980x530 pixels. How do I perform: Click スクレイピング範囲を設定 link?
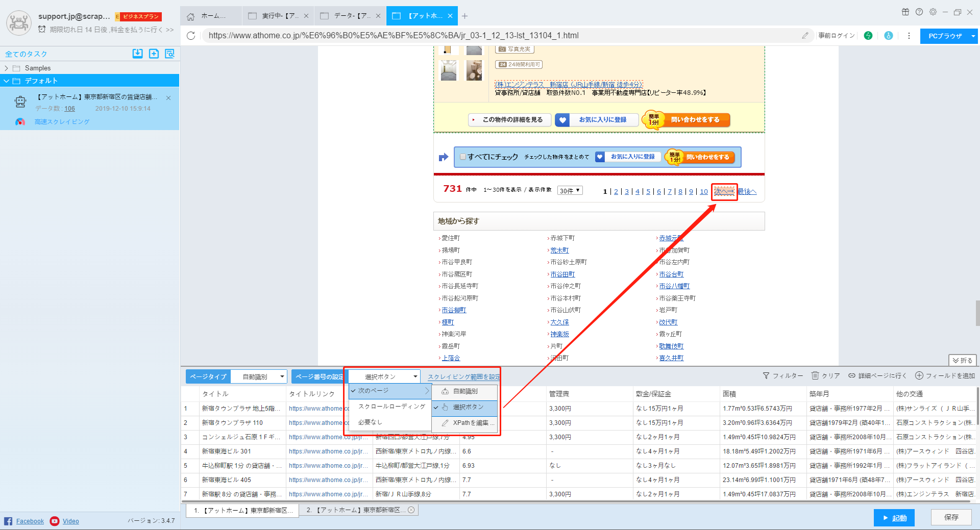(x=463, y=377)
